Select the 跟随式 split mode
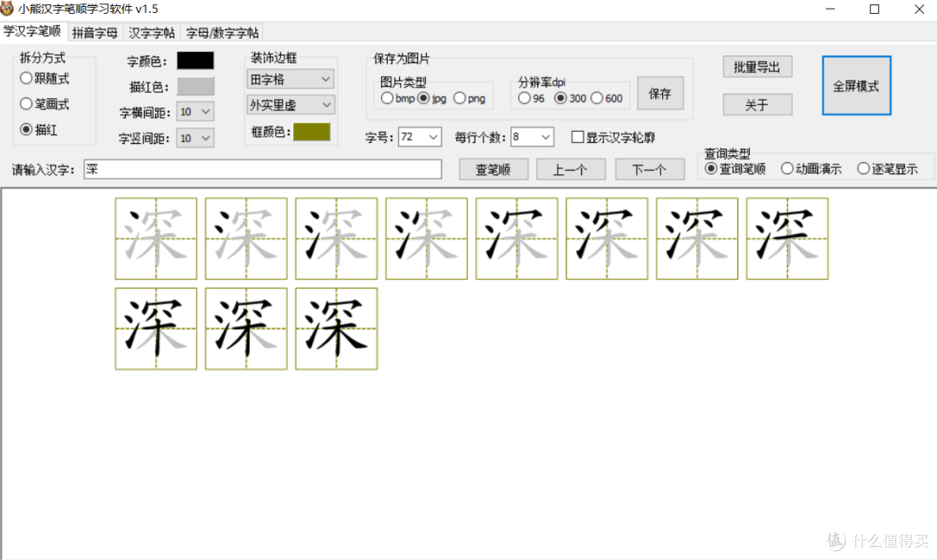The width and height of the screenshot is (937, 560). (45, 78)
